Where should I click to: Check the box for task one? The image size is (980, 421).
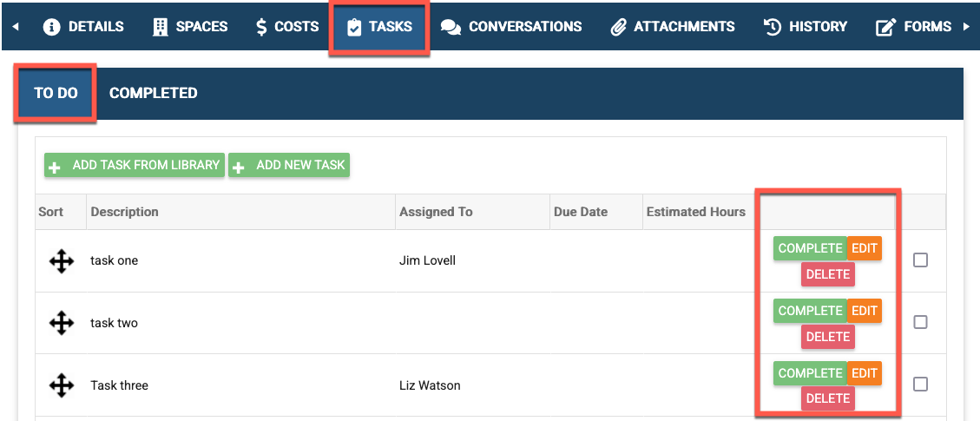point(921,260)
